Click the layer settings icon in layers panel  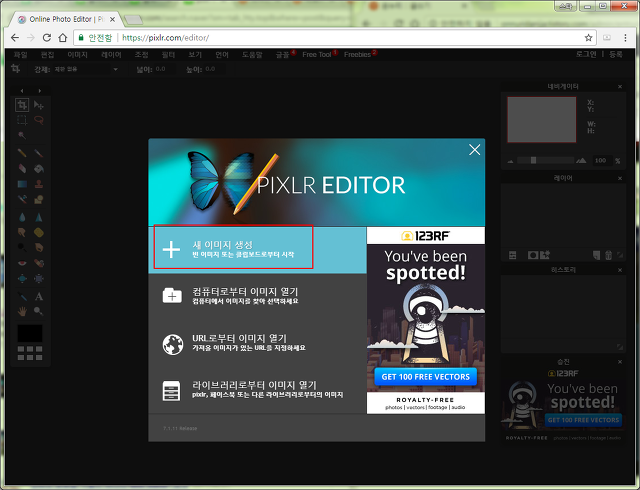(513, 255)
